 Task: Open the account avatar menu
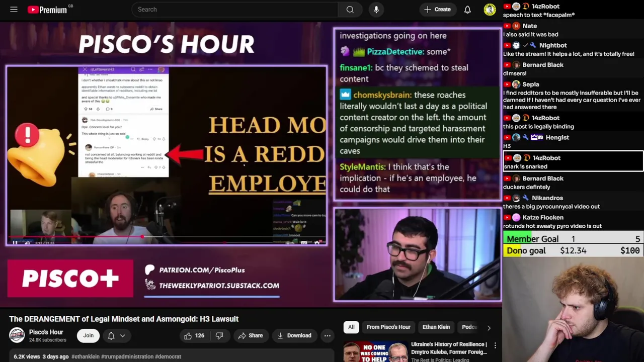490,10
